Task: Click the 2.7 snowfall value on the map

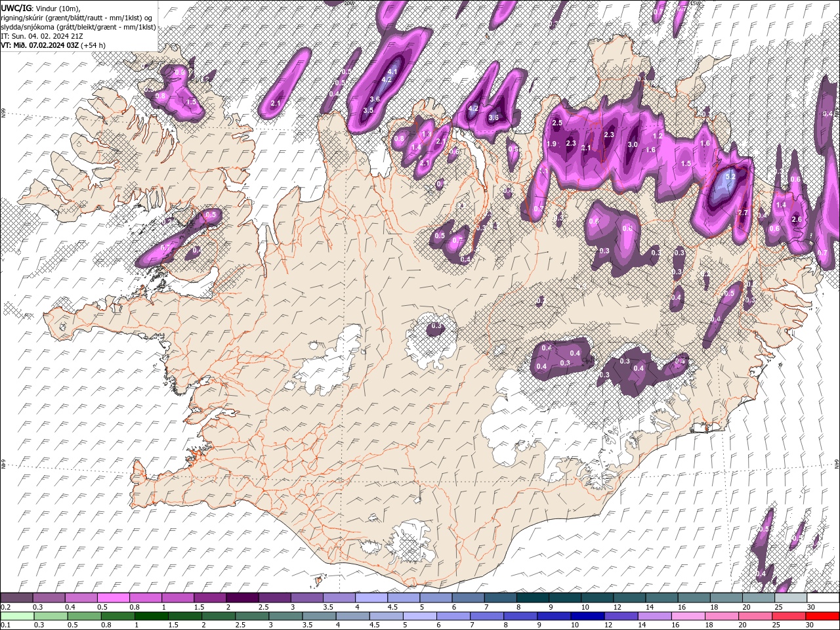Action: coord(743,213)
